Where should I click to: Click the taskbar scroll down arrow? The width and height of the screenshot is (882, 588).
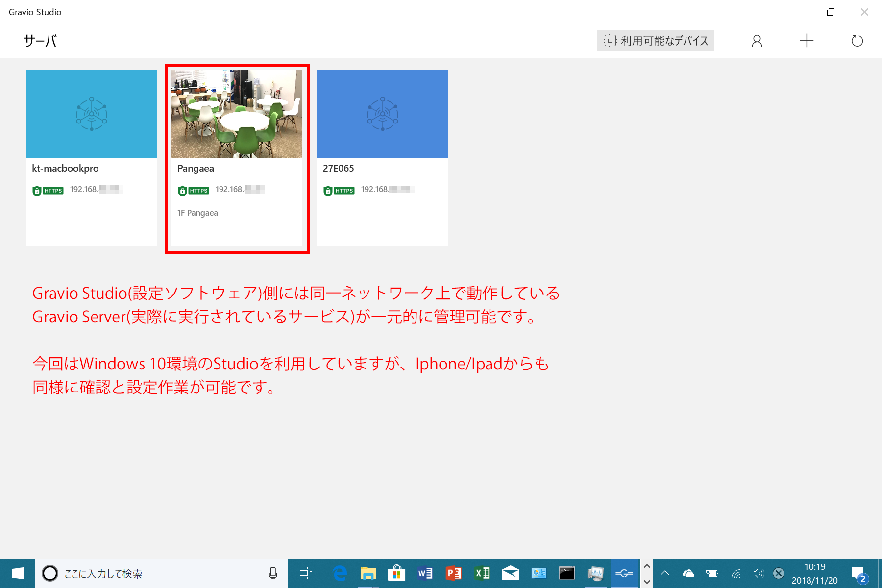tap(647, 582)
